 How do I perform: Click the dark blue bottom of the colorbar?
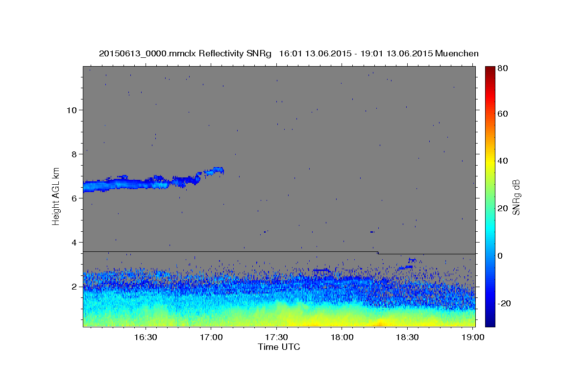pos(490,323)
